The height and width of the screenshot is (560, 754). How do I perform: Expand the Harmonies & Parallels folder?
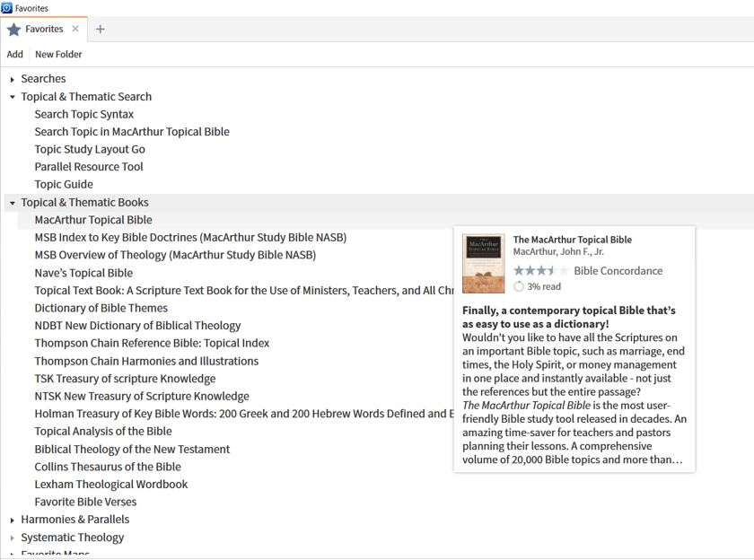click(12, 521)
